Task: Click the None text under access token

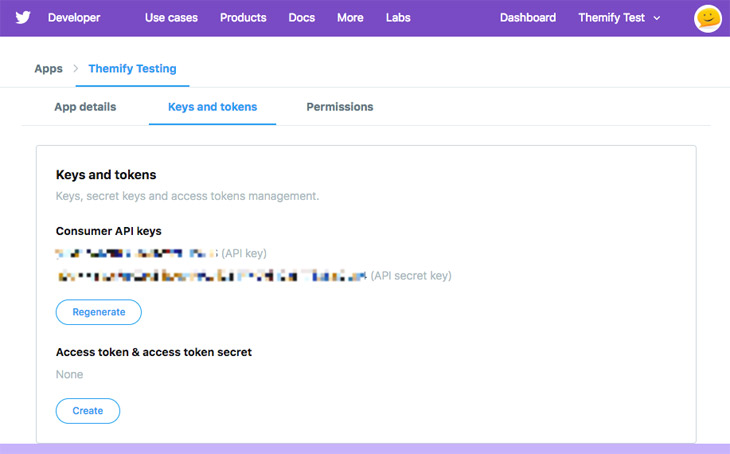Action: tap(69, 374)
